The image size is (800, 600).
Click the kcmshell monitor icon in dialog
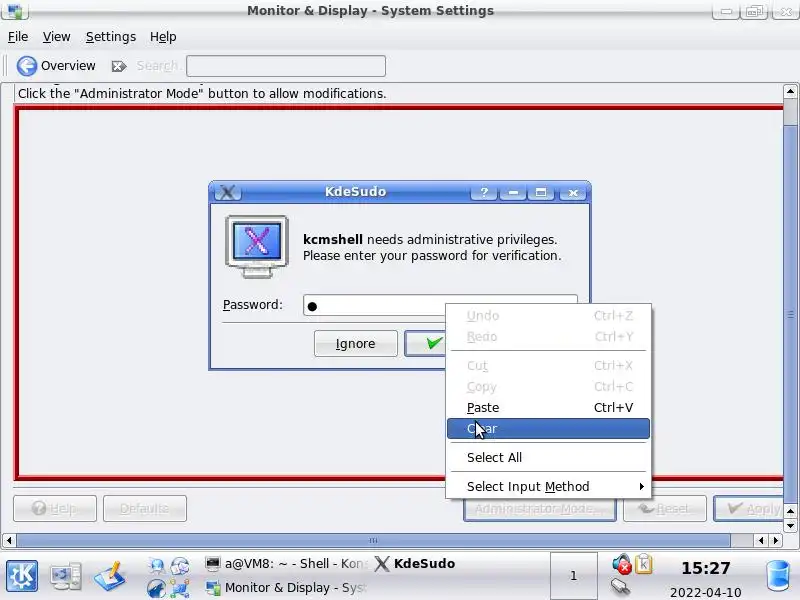[257, 246]
